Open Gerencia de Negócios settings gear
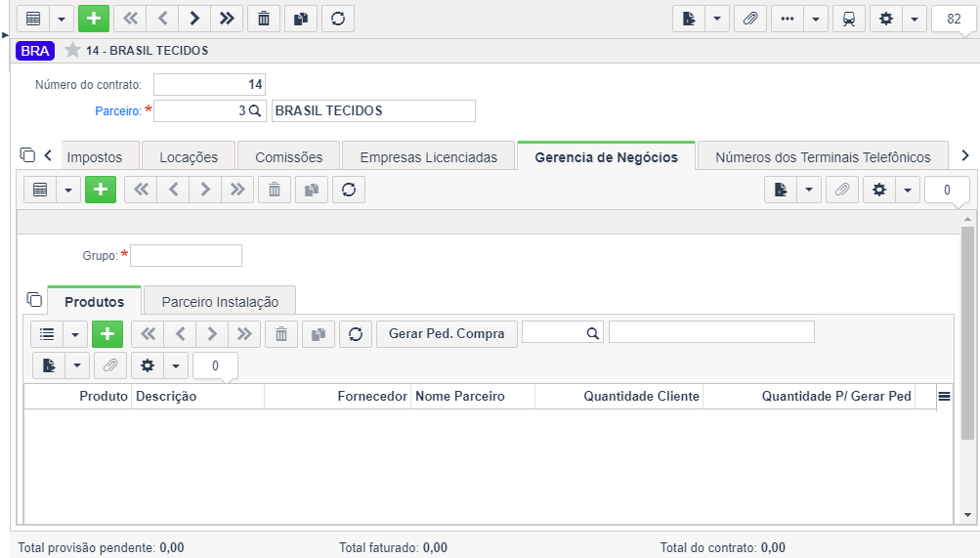This screenshot has height=558, width=980. [x=879, y=190]
